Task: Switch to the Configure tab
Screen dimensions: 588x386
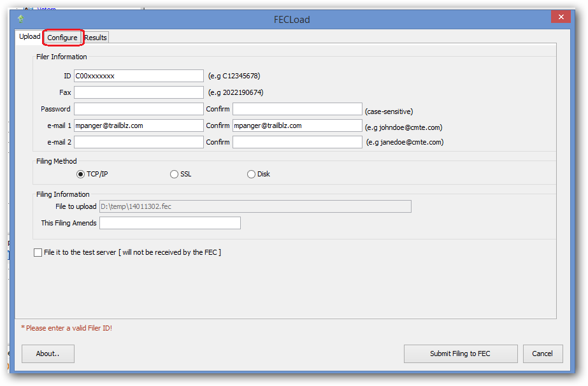Action: click(x=62, y=38)
